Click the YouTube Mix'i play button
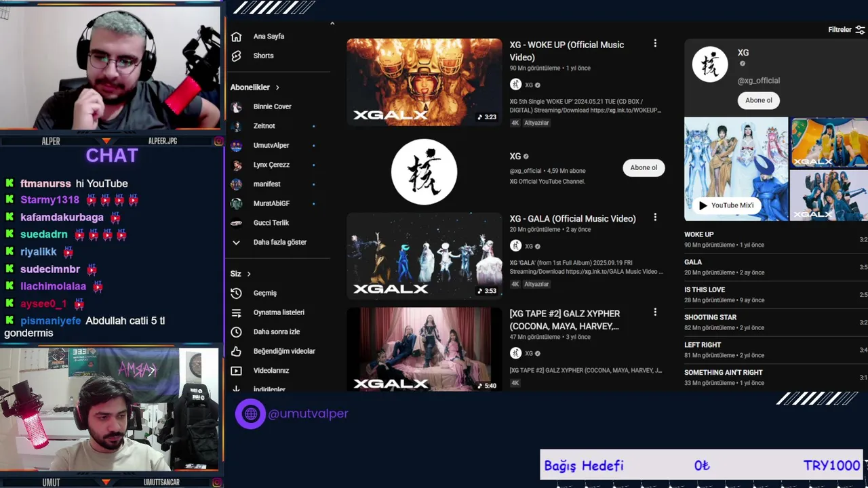 (726, 205)
